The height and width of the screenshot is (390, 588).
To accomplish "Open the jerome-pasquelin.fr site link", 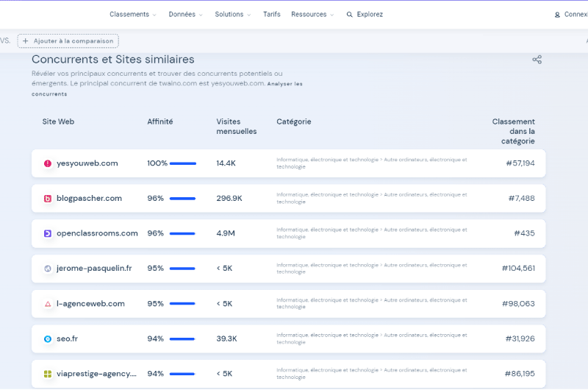I will [94, 268].
